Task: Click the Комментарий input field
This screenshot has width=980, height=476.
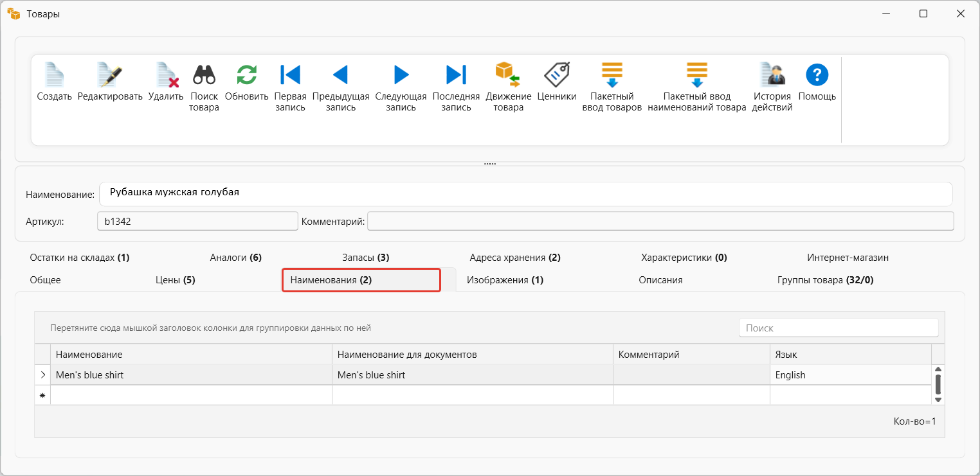Action: [x=660, y=221]
